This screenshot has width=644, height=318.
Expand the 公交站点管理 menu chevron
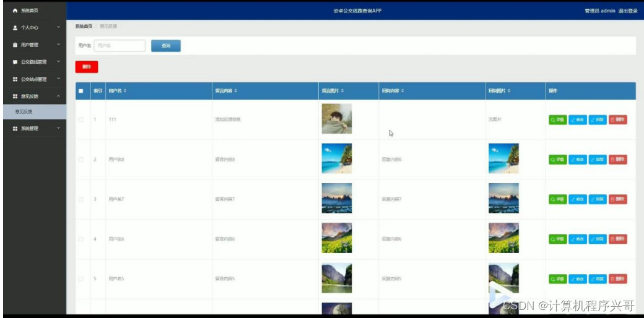pos(58,79)
